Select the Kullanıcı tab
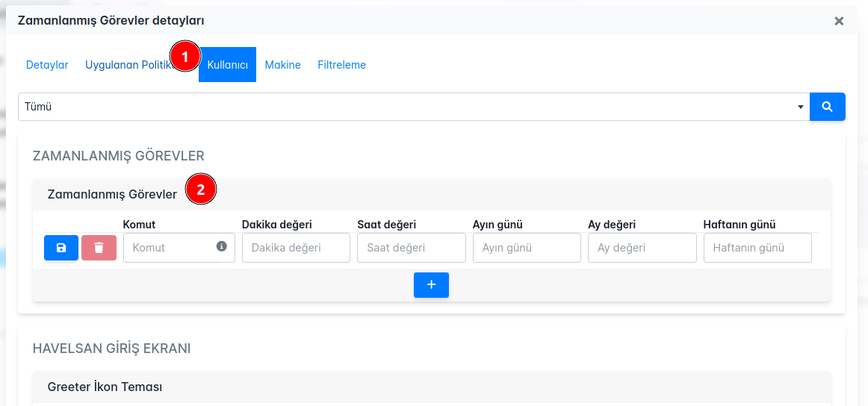Viewport: 868px width, 406px height. pyautogui.click(x=227, y=65)
